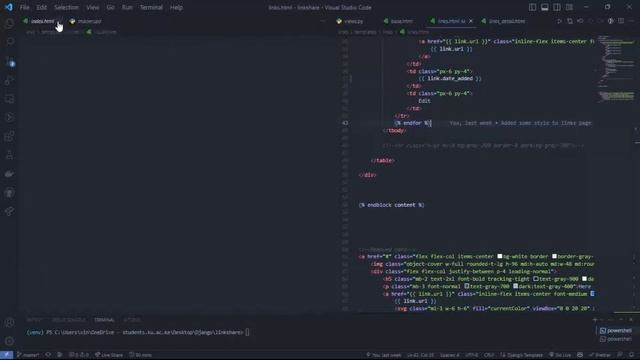This screenshot has width=640, height=360.
Task: Open the Accounts icon in activity bar
Action: coord(9,323)
